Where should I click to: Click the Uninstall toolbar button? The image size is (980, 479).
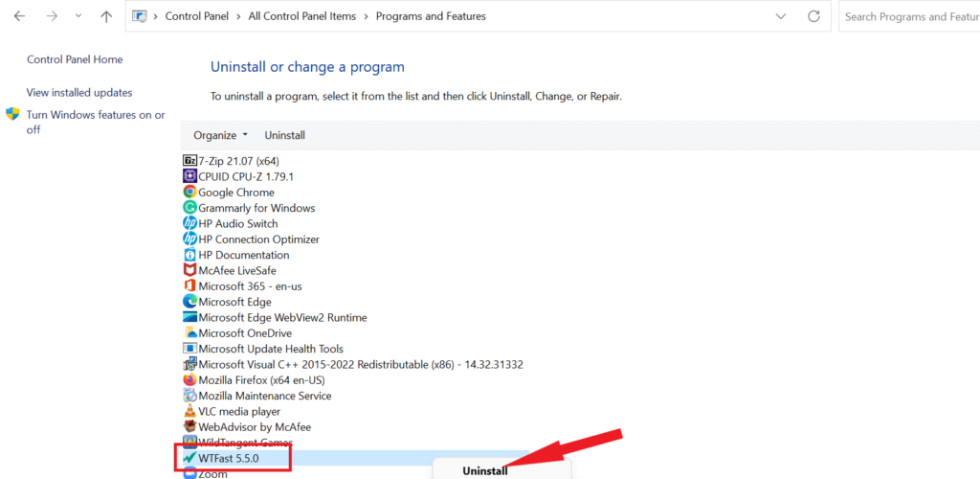pyautogui.click(x=285, y=135)
